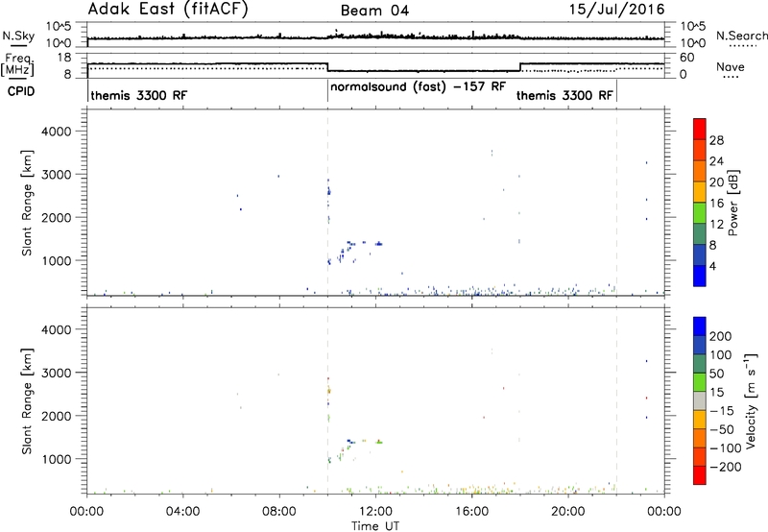Image resolution: width=768 pixels, height=532 pixels.
Task: Click the dashed 10:00 marker in power panel
Action: (x=327, y=203)
